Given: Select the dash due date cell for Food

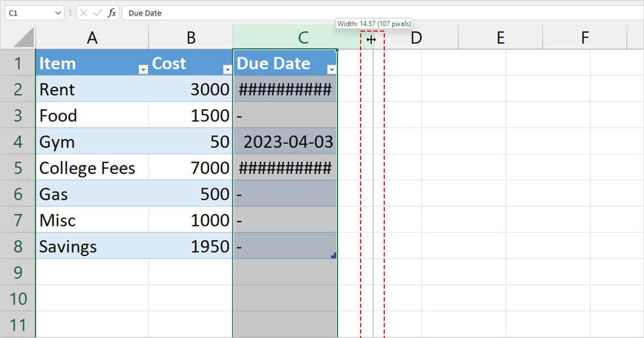Looking at the screenshot, I should [286, 115].
